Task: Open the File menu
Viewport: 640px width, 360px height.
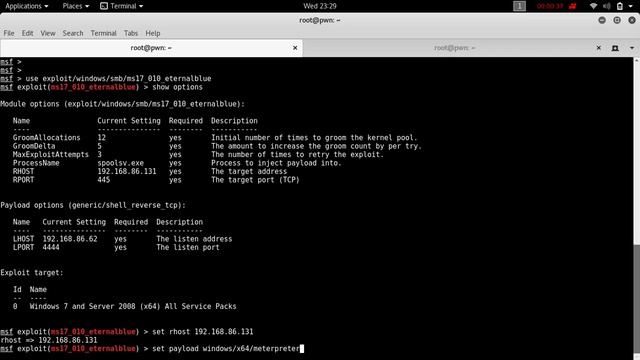Action: 9,33
